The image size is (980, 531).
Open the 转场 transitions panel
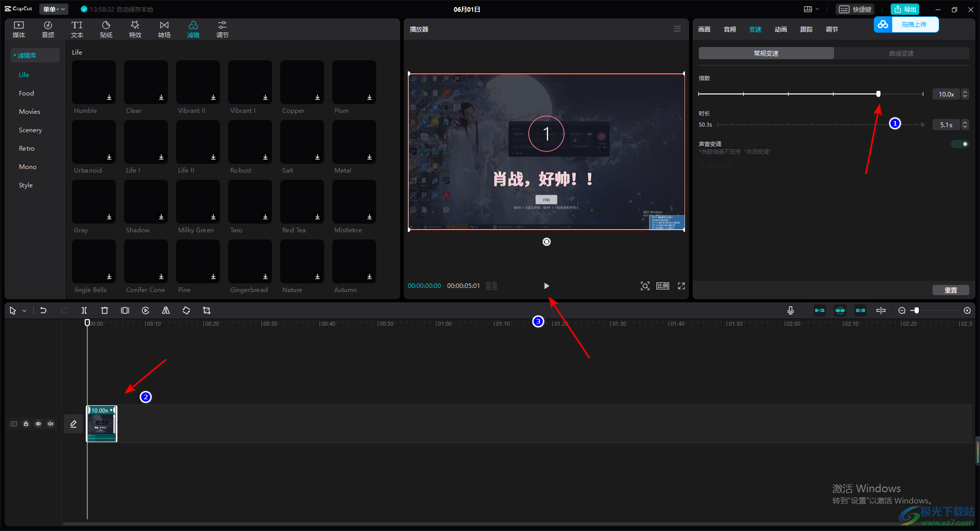coord(164,30)
